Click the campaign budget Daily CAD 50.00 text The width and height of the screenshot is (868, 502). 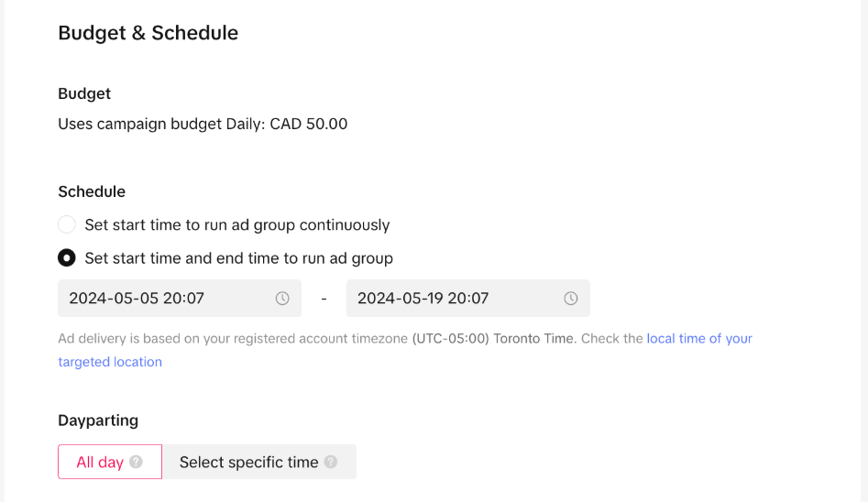point(203,124)
